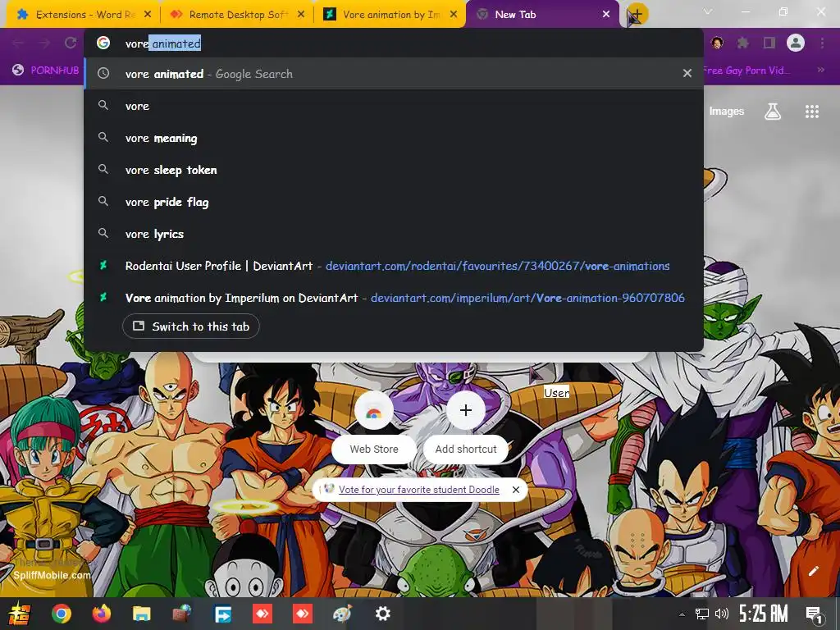Go forward with the browser Forward arrow
840x630 pixels.
(44, 43)
